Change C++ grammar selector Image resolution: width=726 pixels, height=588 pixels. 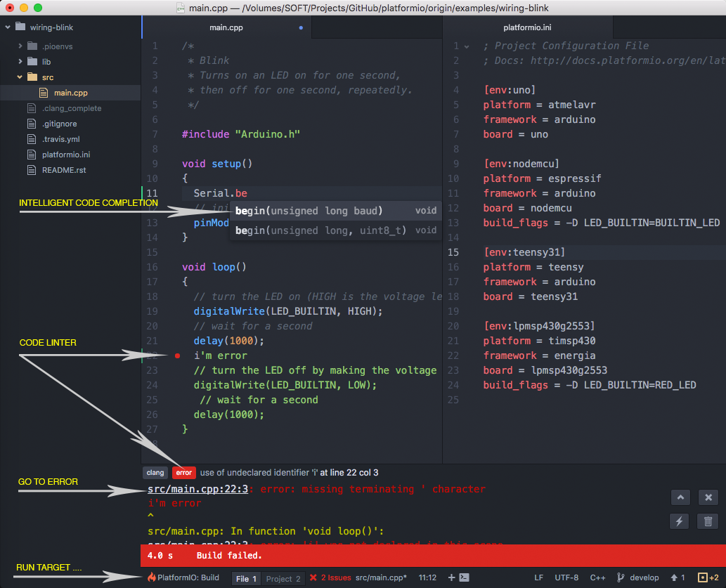coord(598,577)
